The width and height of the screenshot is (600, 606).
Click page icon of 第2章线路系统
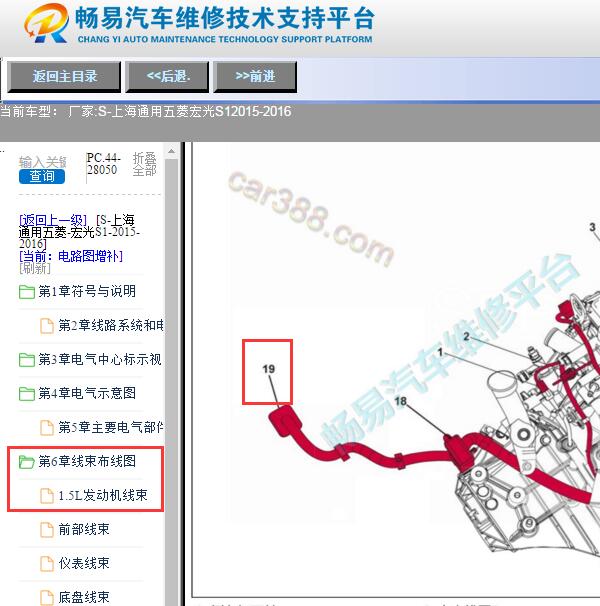pos(47,325)
